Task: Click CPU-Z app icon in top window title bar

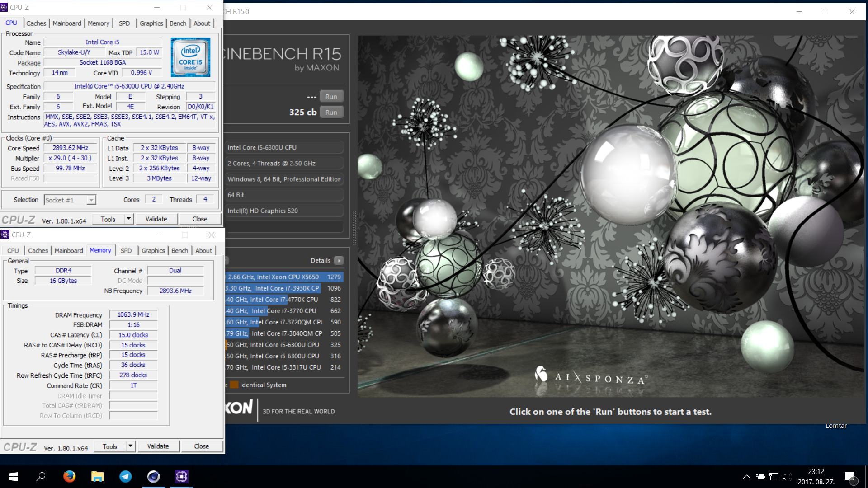Action: pyautogui.click(x=4, y=7)
